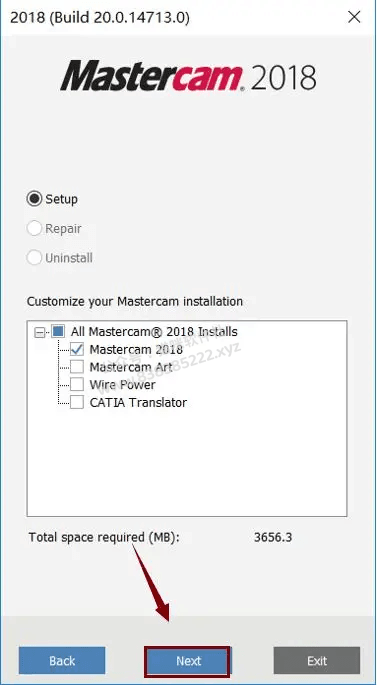Select the Wire Power tree label
This screenshot has height=685, width=377.
point(122,385)
